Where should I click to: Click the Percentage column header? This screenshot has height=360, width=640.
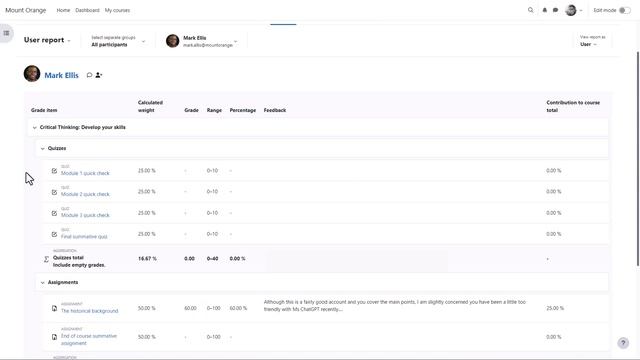pyautogui.click(x=242, y=110)
